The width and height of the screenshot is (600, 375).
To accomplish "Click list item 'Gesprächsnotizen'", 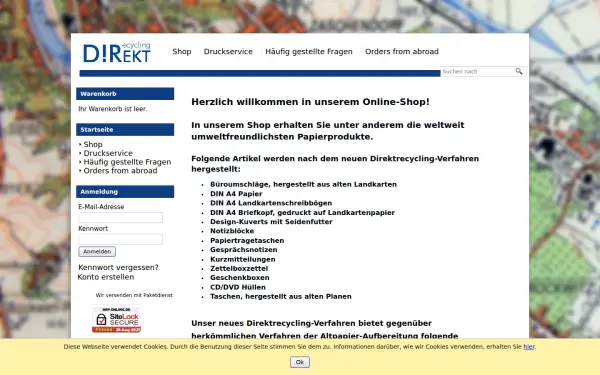I will pyautogui.click(x=244, y=249).
